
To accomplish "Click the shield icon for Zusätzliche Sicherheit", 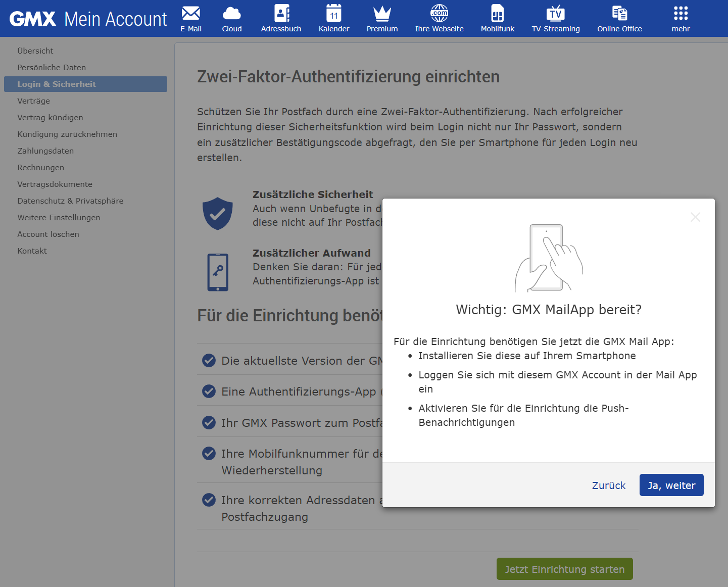I will tap(218, 214).
